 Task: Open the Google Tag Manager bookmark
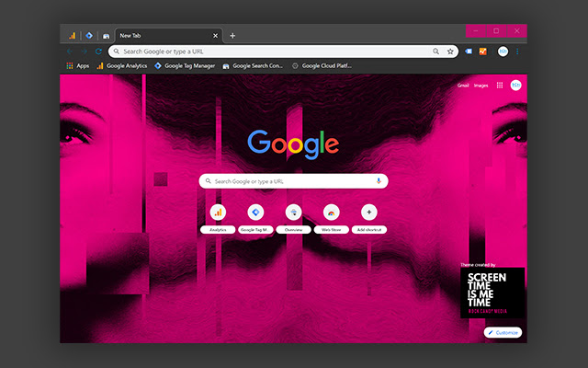pyautogui.click(x=185, y=66)
